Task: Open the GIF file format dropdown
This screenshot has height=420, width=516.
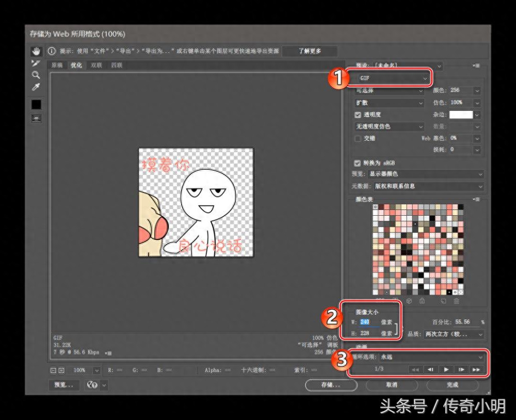Action: coord(394,78)
